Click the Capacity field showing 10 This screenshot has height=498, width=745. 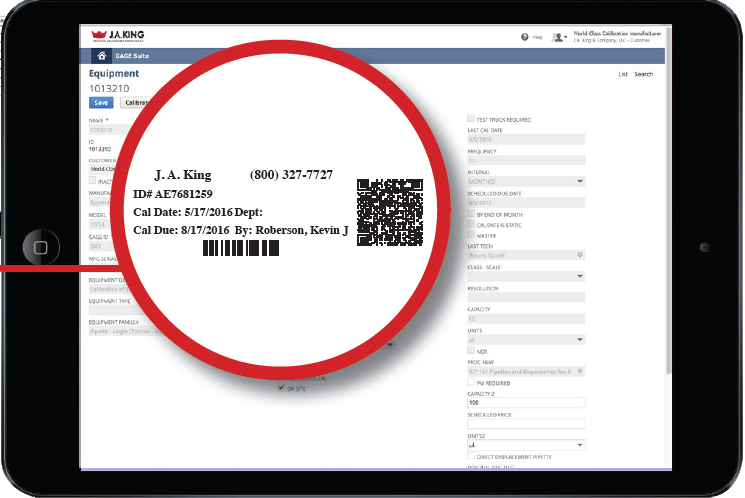coord(526,318)
